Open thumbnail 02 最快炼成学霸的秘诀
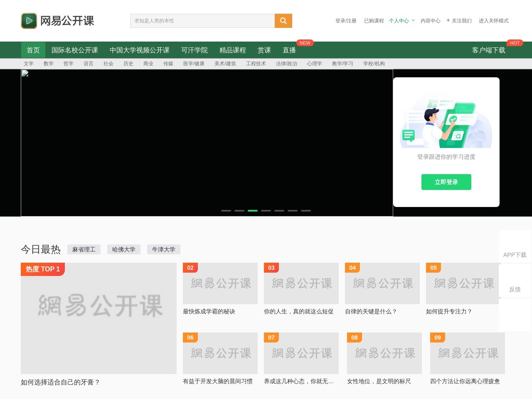Screen dimensions: 532x399 220,283
